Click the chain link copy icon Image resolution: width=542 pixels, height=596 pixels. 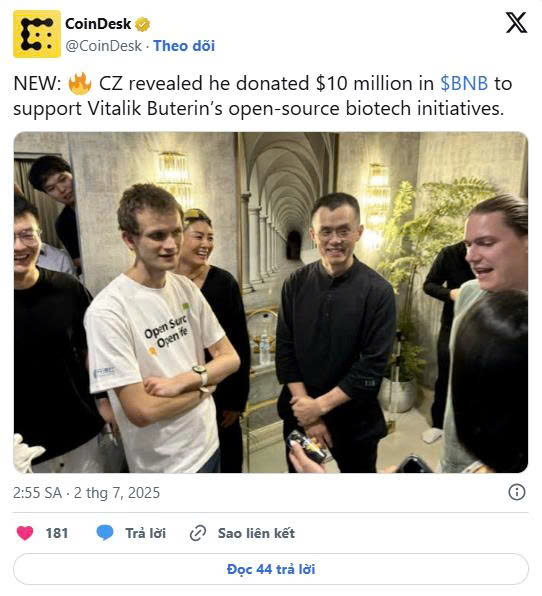(198, 533)
